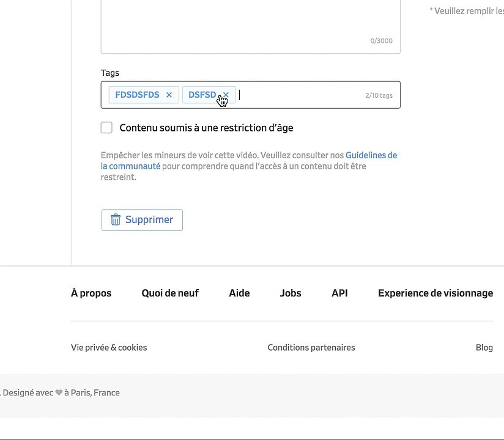This screenshot has height=440, width=504.
Task: Go to Jobs footer link
Action: 291,293
